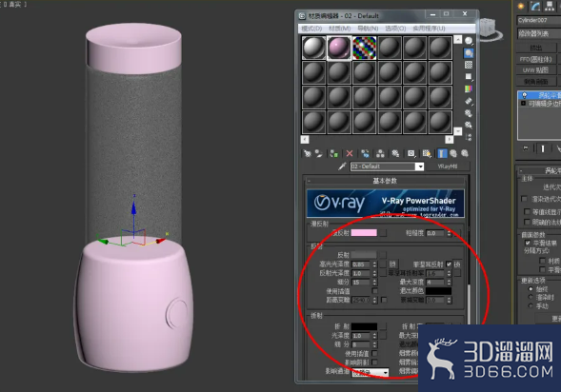Click Make Preview film icon
Image resolution: width=561 pixels, height=392 pixels.
pyautogui.click(x=469, y=101)
